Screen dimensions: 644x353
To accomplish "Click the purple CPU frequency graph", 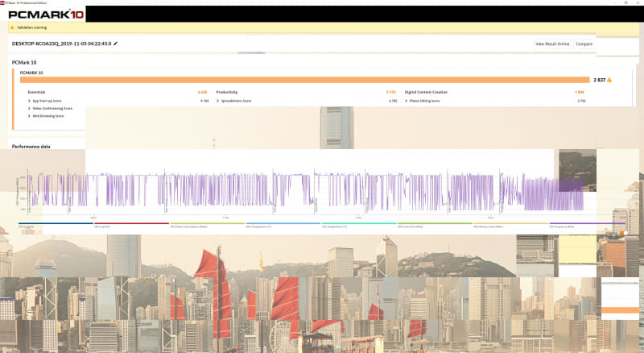I will pyautogui.click(x=306, y=191).
